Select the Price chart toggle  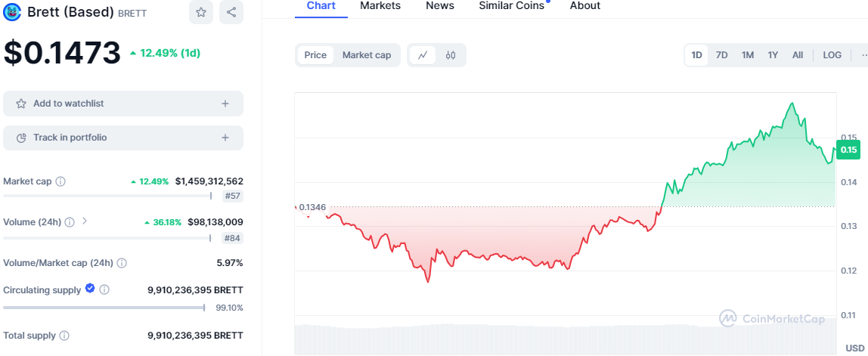[x=315, y=55]
